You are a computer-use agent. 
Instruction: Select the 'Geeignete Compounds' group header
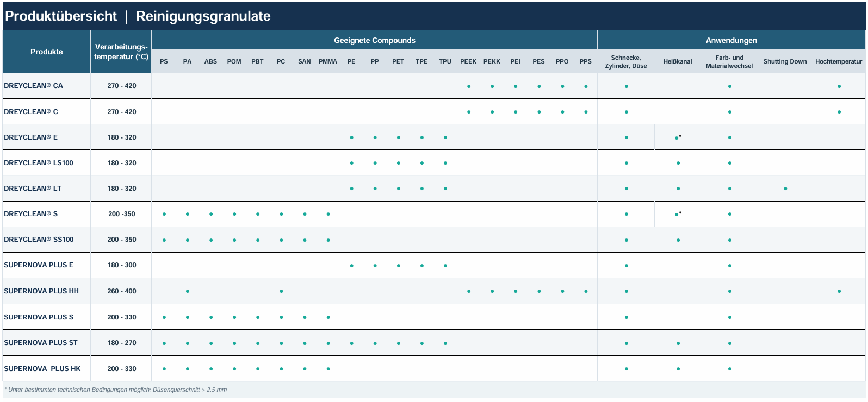point(375,40)
